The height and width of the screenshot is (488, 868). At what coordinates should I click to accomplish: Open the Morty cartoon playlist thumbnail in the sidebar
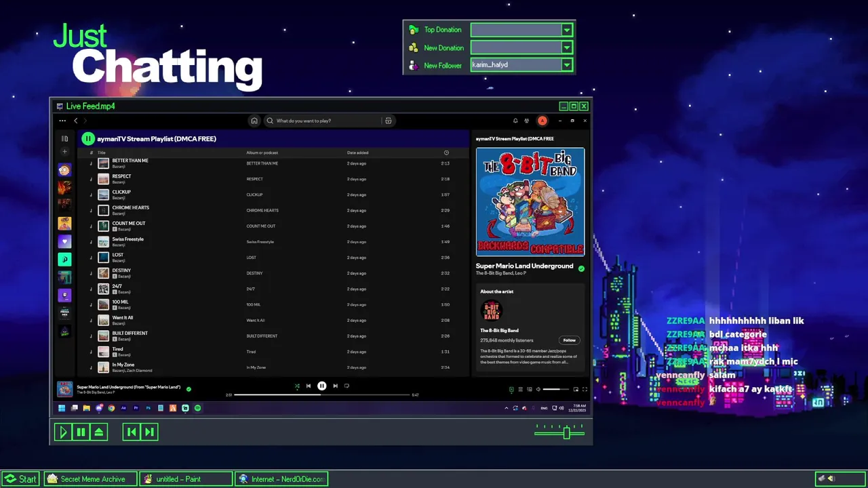64,170
